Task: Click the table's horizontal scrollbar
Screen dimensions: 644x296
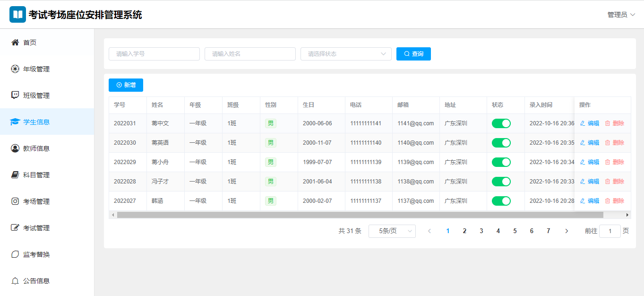Action: coord(359,215)
